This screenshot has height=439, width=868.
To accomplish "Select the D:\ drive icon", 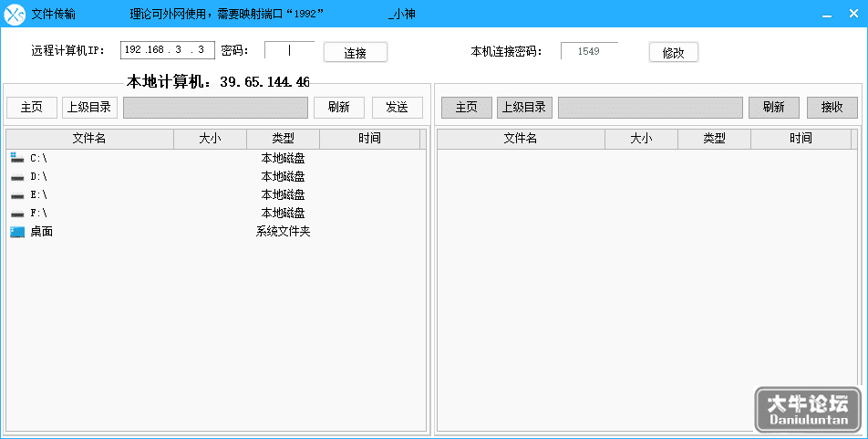I will [x=17, y=177].
